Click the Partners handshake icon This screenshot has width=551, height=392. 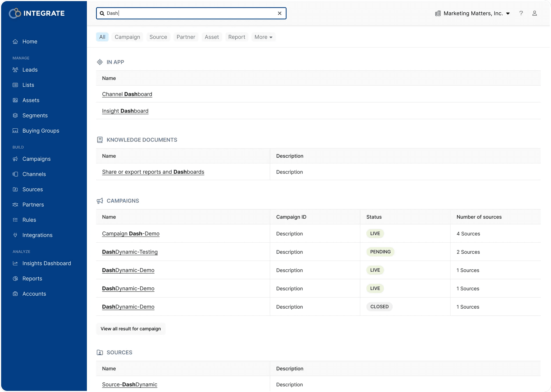pos(15,205)
